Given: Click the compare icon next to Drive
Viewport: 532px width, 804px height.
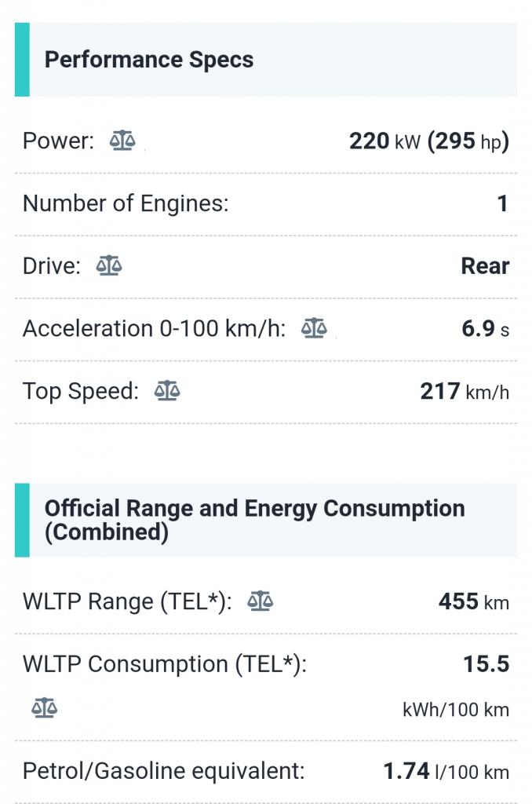Looking at the screenshot, I should point(109,266).
